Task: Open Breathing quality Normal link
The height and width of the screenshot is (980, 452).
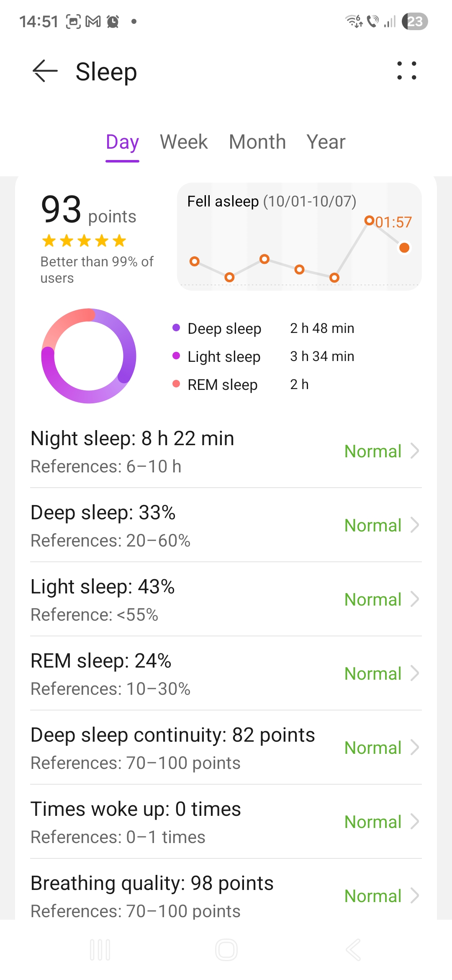Action: click(x=373, y=896)
